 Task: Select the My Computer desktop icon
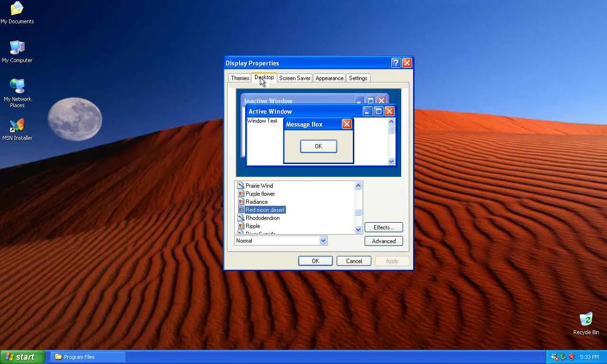pos(17,52)
